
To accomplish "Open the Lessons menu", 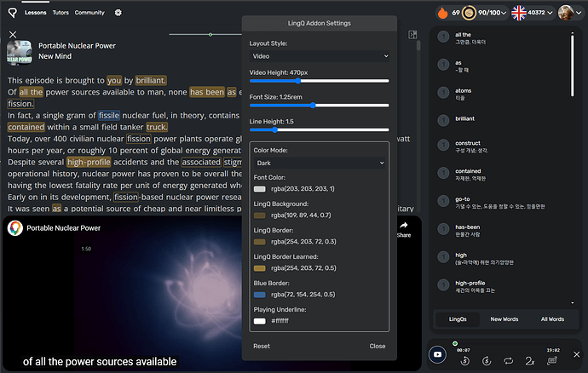I will click(36, 13).
